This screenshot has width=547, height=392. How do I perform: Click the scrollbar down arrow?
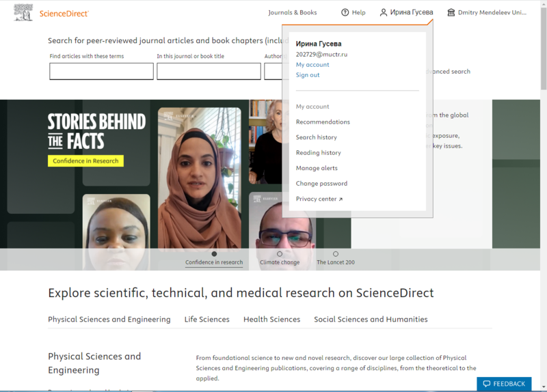(544, 387)
